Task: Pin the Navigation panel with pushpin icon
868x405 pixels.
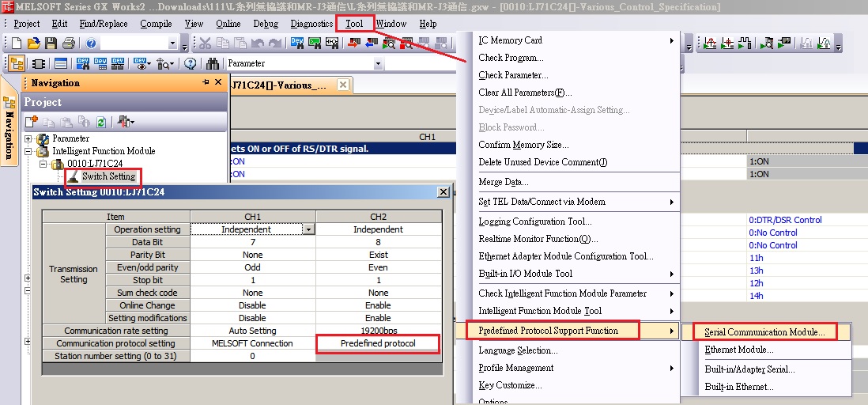Action: (205, 83)
